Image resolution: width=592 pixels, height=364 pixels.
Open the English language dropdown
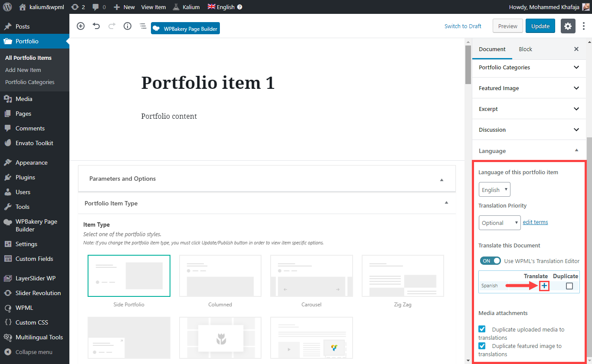(x=494, y=190)
